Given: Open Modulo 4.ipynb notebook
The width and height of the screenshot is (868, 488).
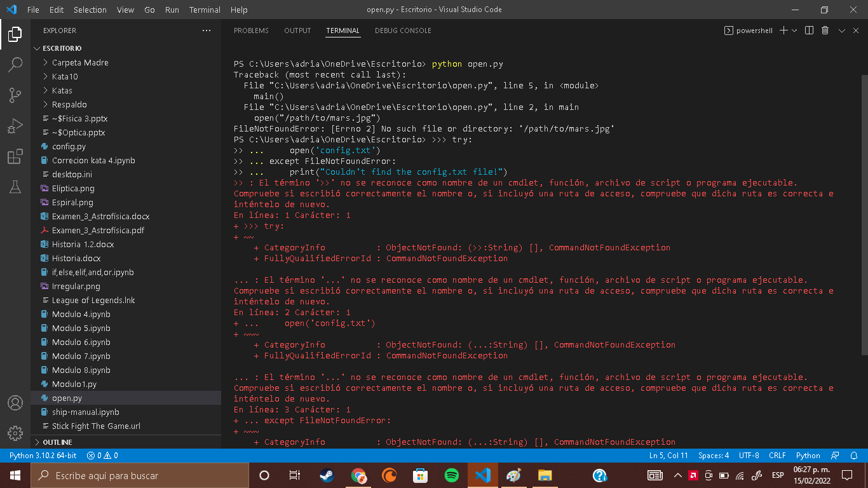Looking at the screenshot, I should tap(126, 314).
